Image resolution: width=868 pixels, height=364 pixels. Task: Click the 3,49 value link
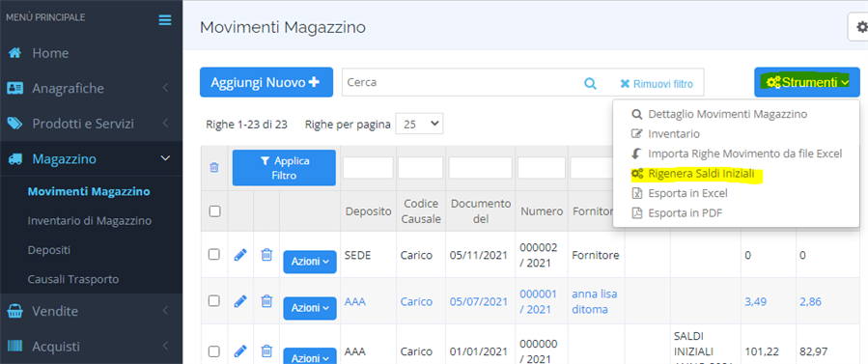756,302
